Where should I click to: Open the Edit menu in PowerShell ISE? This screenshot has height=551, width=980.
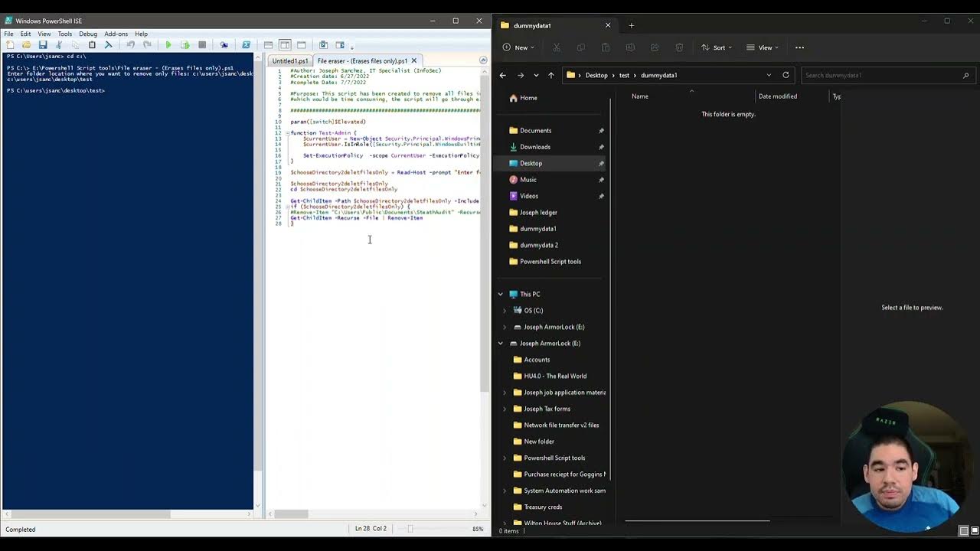[25, 34]
